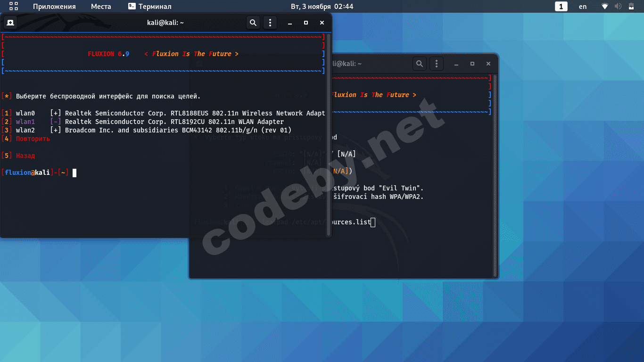The width and height of the screenshot is (644, 362).
Task: Click "Fluxion Is The Future" in front terminal
Action: point(191,54)
